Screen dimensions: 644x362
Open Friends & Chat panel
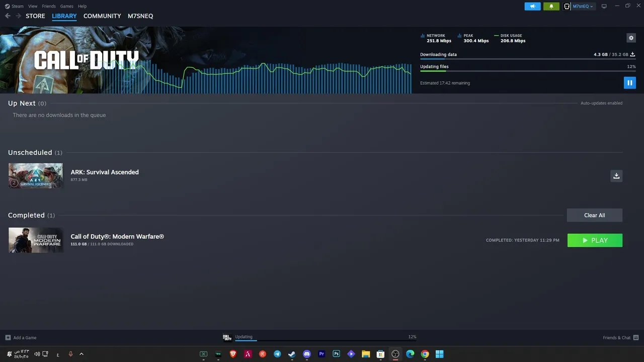tap(620, 337)
